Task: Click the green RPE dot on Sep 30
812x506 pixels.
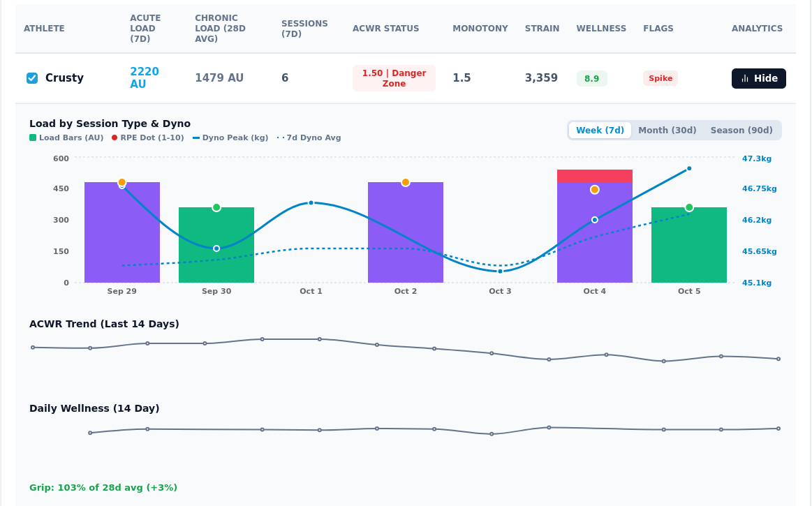Action: (216, 208)
